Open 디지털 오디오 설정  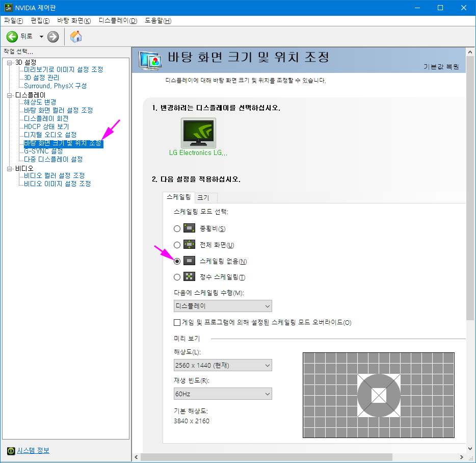50,135
